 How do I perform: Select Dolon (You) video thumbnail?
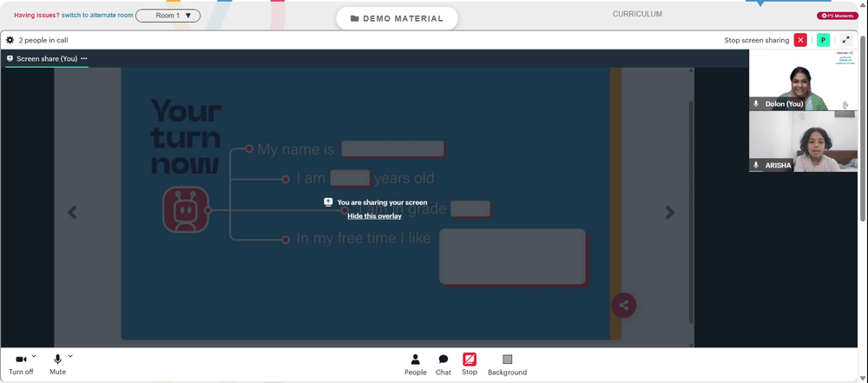point(803,80)
